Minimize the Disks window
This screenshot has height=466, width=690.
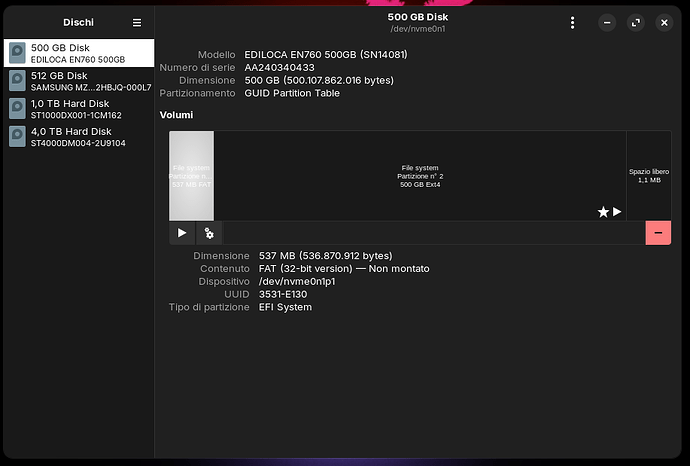pos(607,22)
